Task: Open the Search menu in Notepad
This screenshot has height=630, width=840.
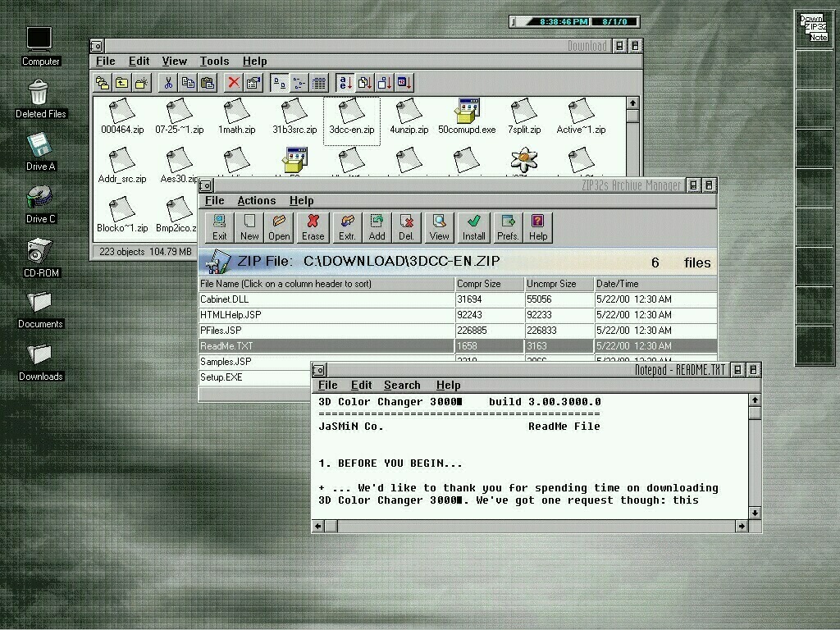Action: (402, 386)
